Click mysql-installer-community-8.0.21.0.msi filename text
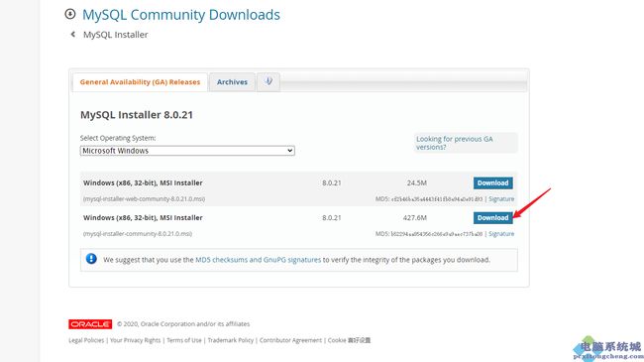 (138, 234)
